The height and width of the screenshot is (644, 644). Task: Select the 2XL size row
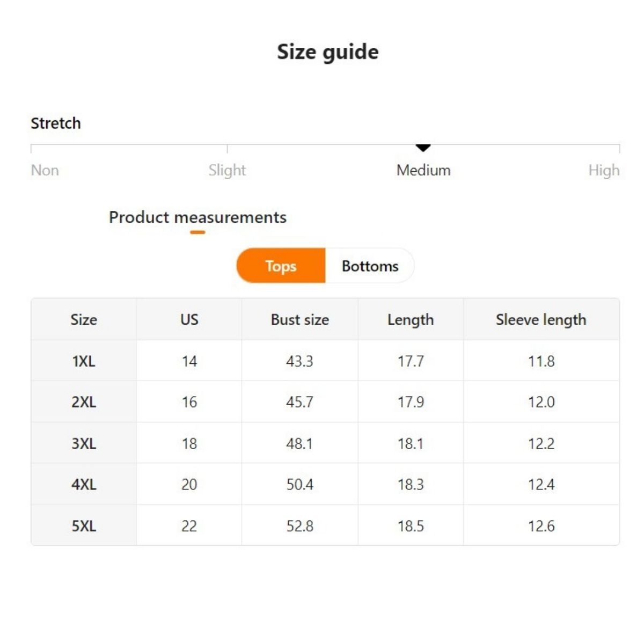(x=84, y=402)
